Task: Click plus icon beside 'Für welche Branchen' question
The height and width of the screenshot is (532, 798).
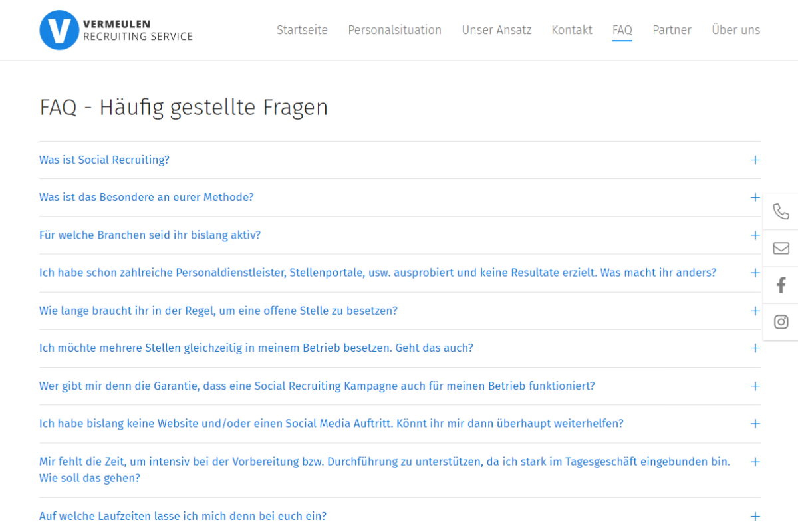Action: point(755,235)
